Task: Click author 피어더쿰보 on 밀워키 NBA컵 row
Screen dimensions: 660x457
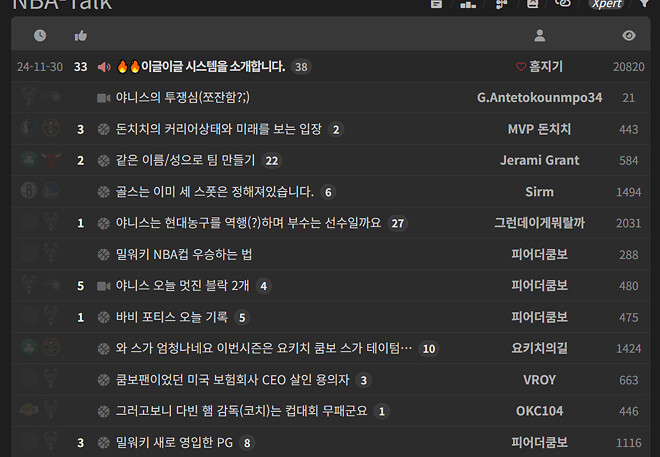Action: click(x=540, y=255)
